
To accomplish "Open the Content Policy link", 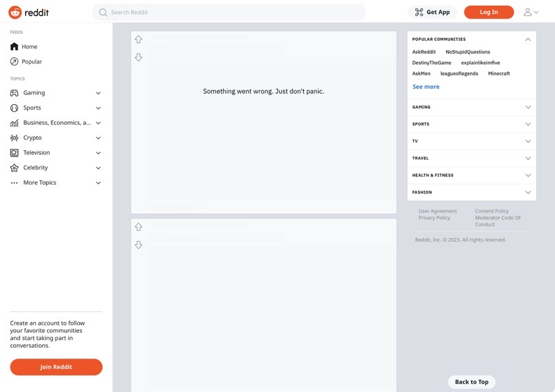I will [492, 211].
